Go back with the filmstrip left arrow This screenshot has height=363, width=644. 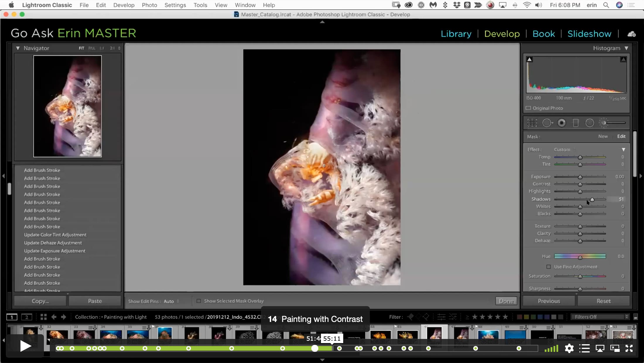[x=54, y=317]
